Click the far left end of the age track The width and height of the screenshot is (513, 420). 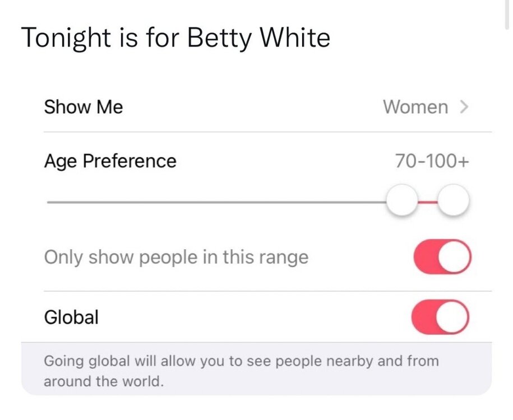pos(49,202)
